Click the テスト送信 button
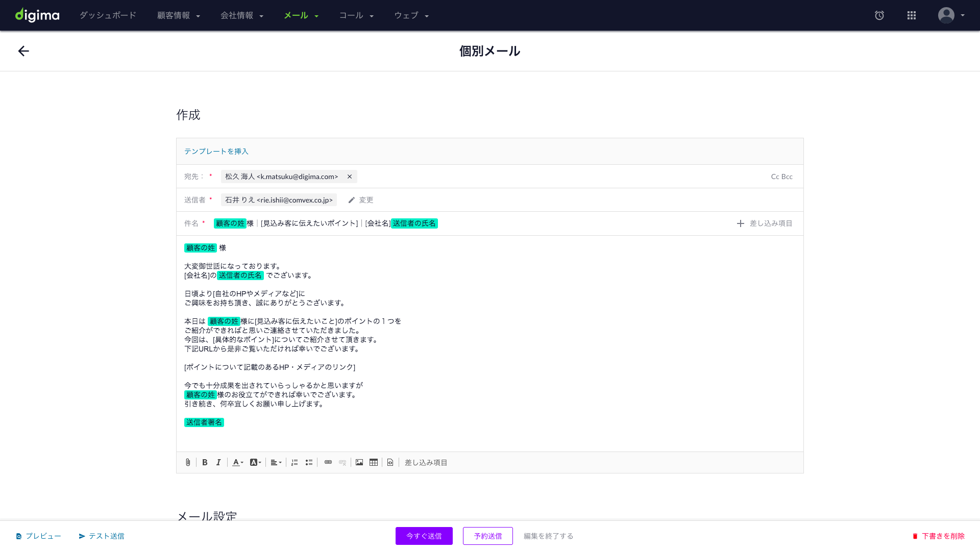Viewport: 980px width, 551px height. point(102,536)
